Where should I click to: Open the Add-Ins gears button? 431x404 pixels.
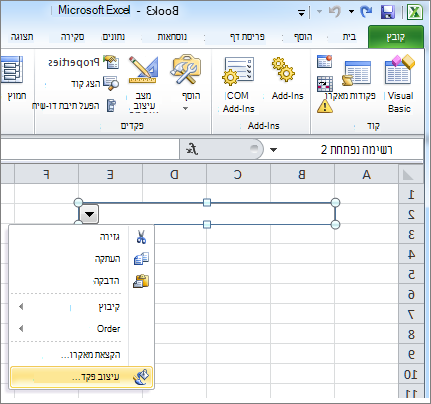287,78
